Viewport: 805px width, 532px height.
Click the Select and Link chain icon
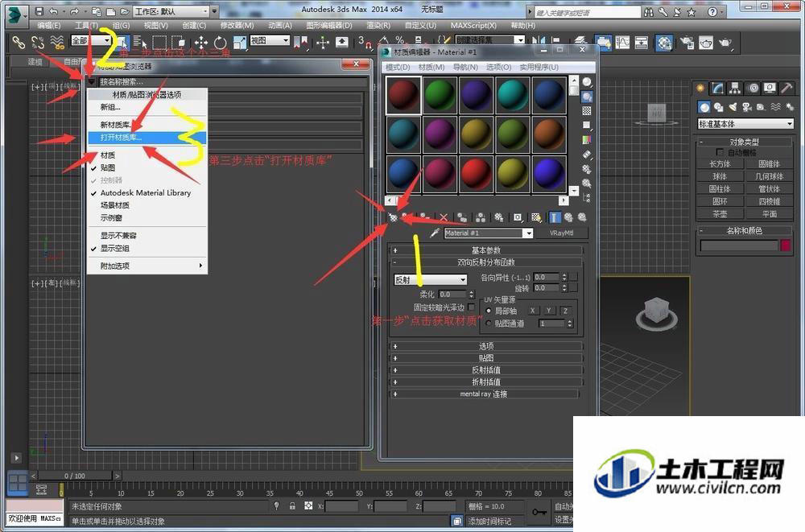pyautogui.click(x=19, y=43)
